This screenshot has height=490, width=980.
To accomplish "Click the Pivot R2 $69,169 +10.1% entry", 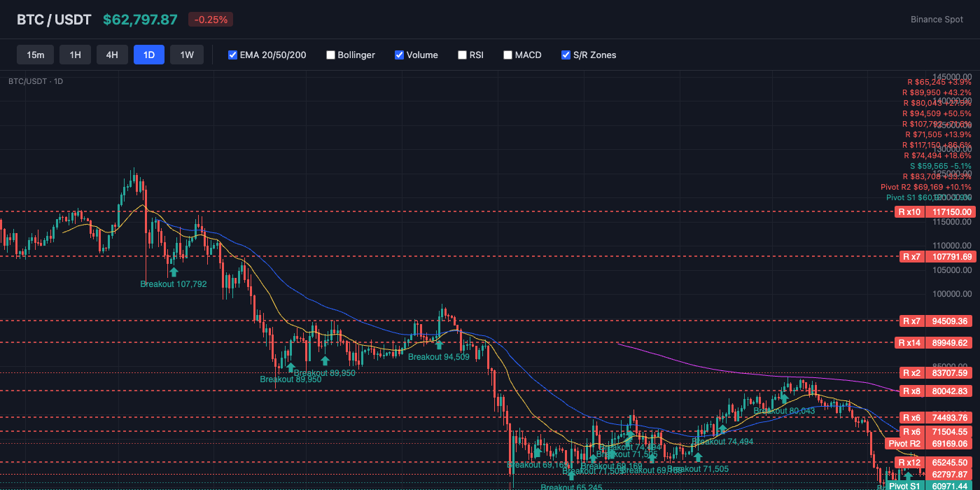I will click(926, 187).
